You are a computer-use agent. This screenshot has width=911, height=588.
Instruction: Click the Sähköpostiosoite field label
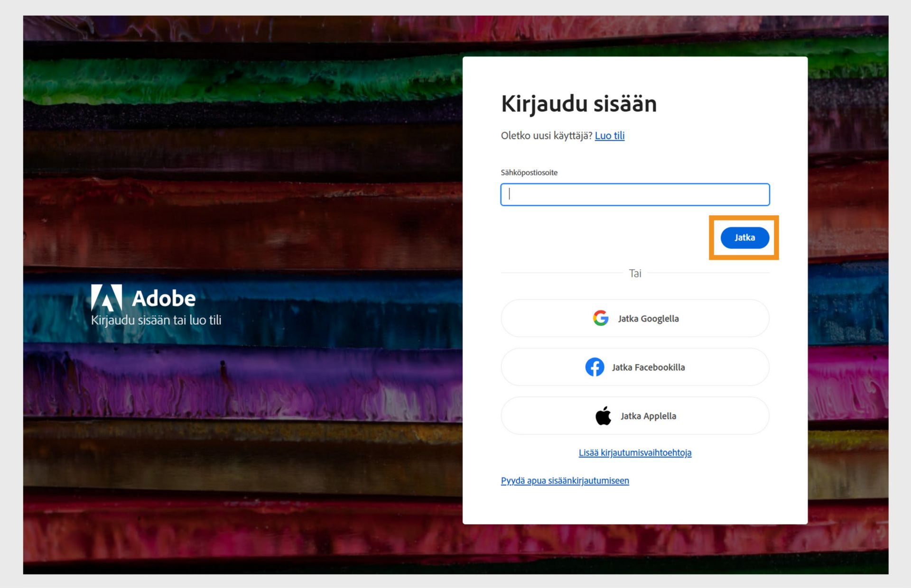529,173
